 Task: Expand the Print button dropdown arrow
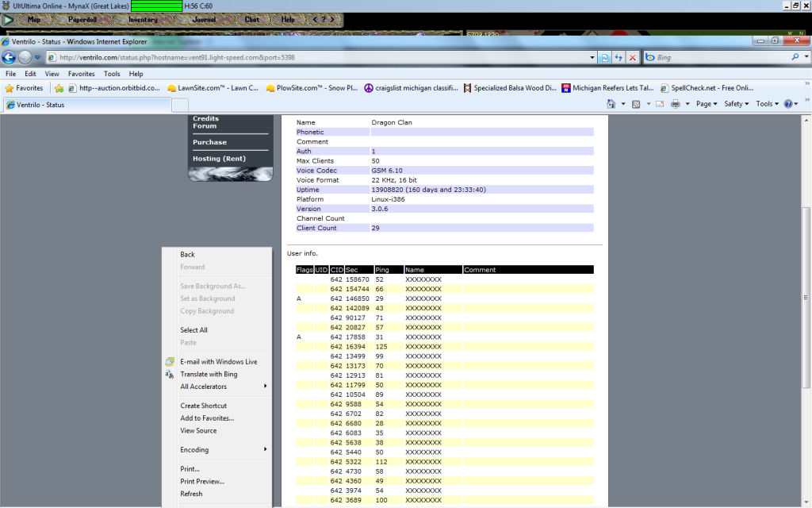pyautogui.click(x=688, y=104)
